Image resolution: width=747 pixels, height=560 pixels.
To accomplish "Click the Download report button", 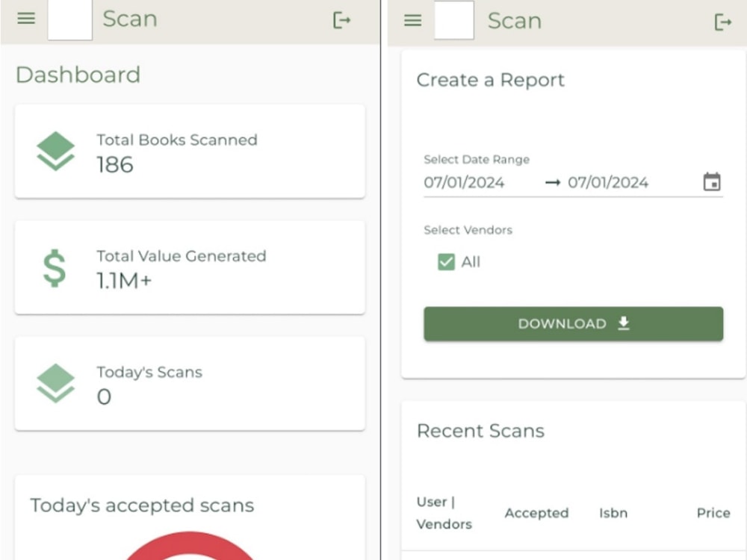I will (x=573, y=324).
